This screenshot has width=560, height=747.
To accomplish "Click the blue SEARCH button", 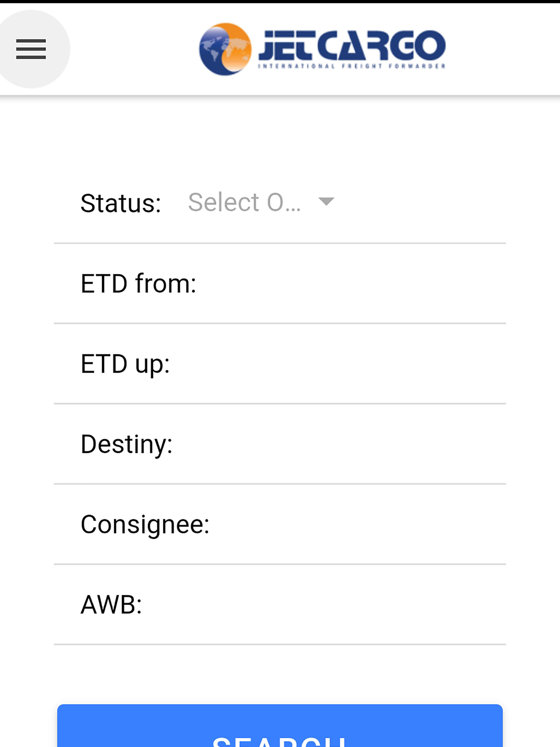I will (280, 725).
